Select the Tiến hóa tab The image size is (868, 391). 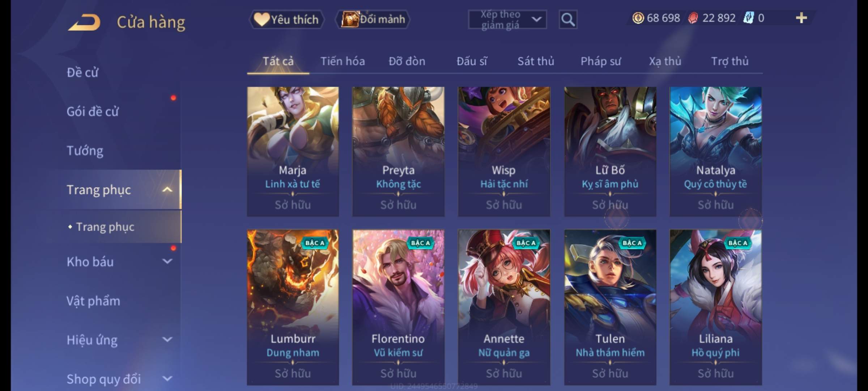[342, 61]
